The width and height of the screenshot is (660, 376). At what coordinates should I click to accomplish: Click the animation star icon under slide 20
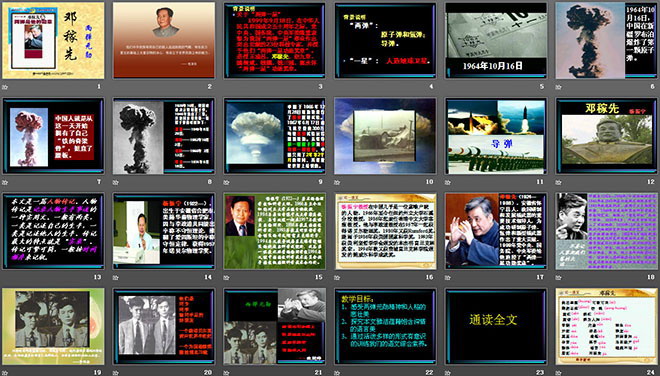coord(116,373)
